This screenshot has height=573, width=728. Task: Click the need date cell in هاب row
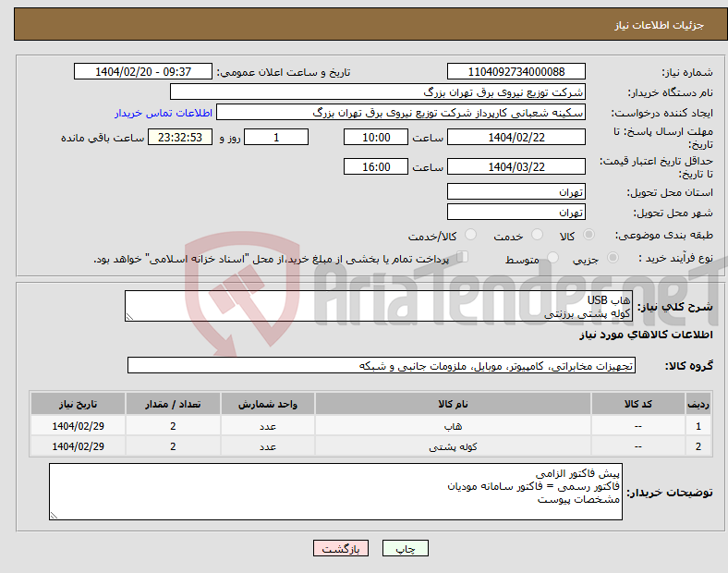(x=78, y=426)
